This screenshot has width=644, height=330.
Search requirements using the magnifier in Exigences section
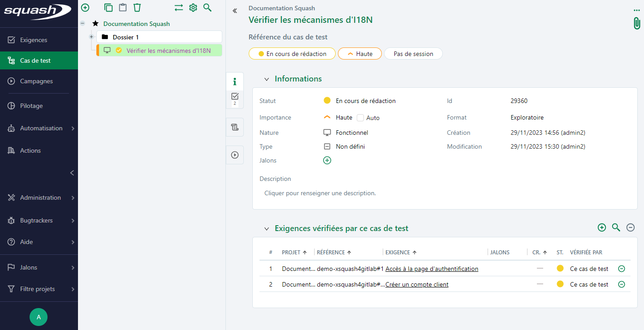[x=616, y=228]
